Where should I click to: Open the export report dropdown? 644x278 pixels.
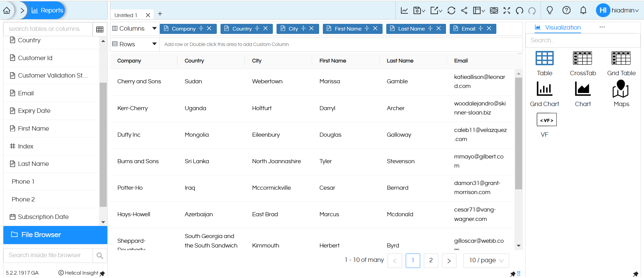pos(436,10)
